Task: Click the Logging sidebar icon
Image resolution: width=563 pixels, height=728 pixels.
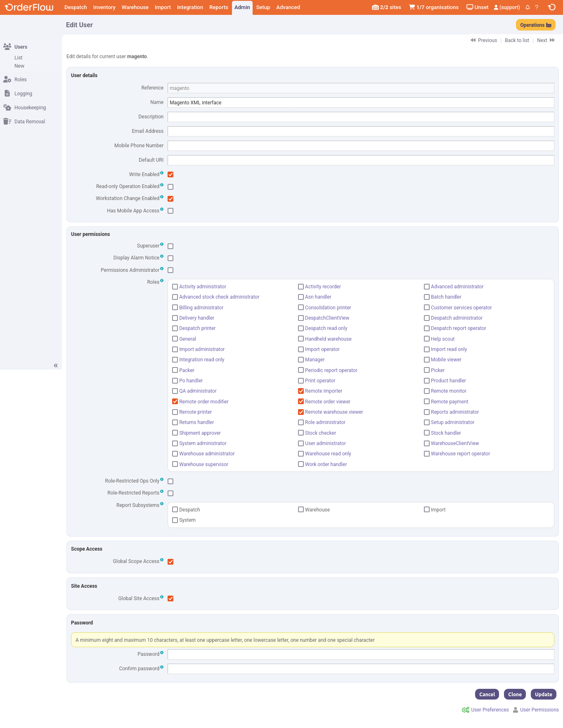Action: pos(7,93)
